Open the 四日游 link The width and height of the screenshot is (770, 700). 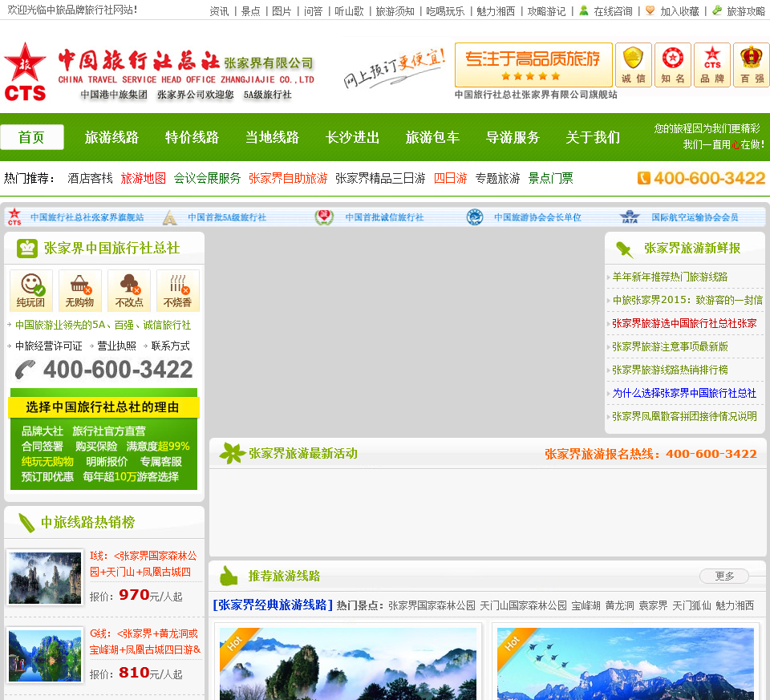coord(450,178)
